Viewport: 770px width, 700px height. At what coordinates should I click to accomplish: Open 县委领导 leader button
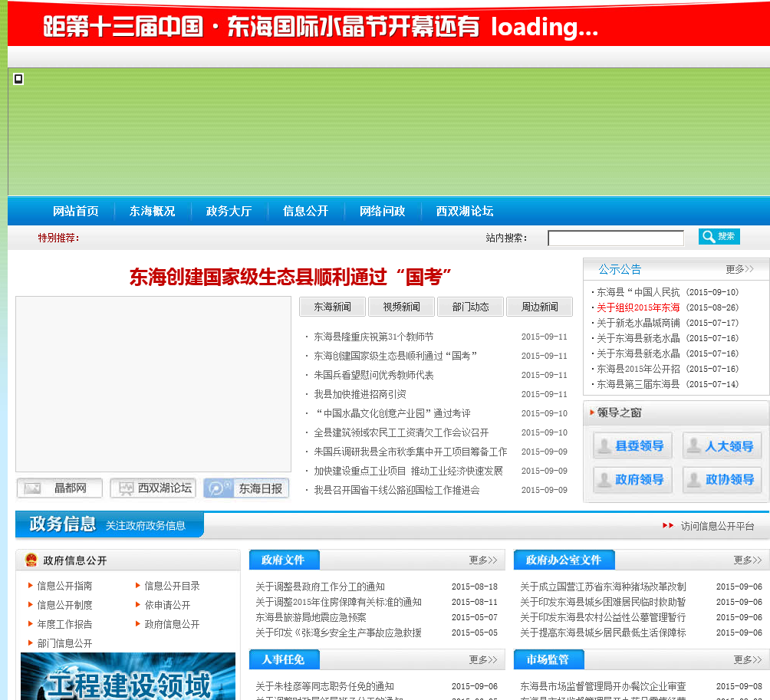pyautogui.click(x=633, y=445)
